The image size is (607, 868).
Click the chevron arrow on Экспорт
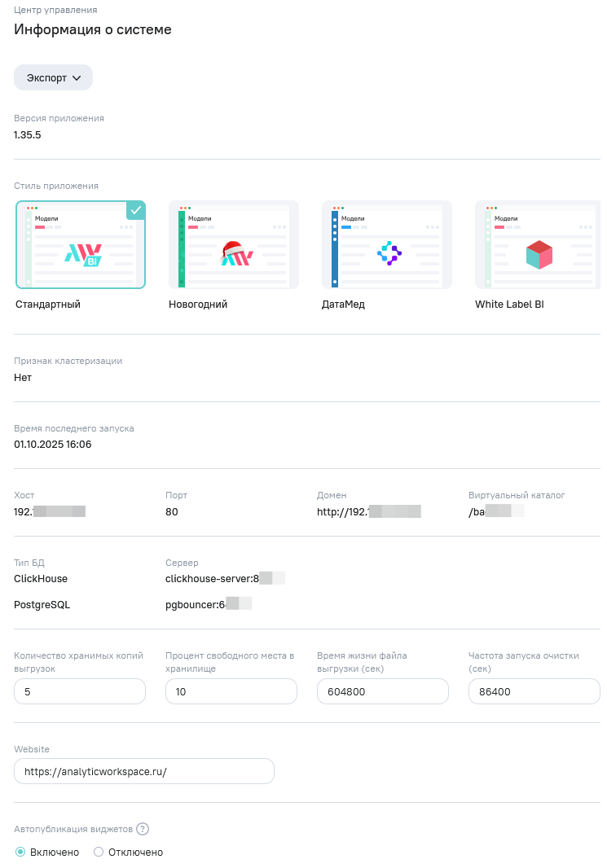pyautogui.click(x=77, y=78)
